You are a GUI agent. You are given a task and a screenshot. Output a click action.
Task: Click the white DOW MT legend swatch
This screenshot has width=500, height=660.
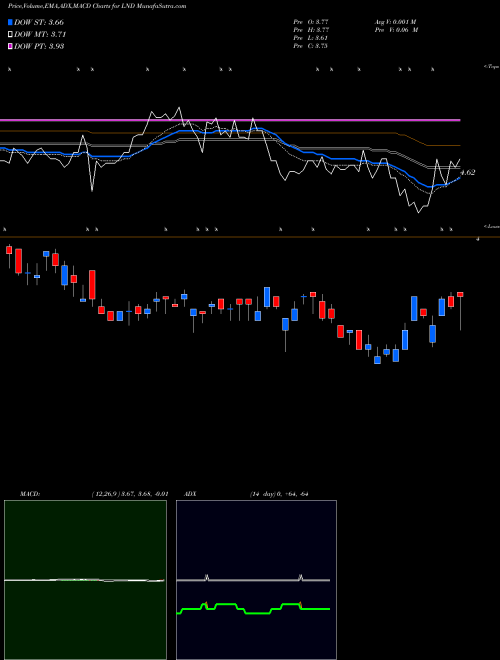pyautogui.click(x=10, y=35)
